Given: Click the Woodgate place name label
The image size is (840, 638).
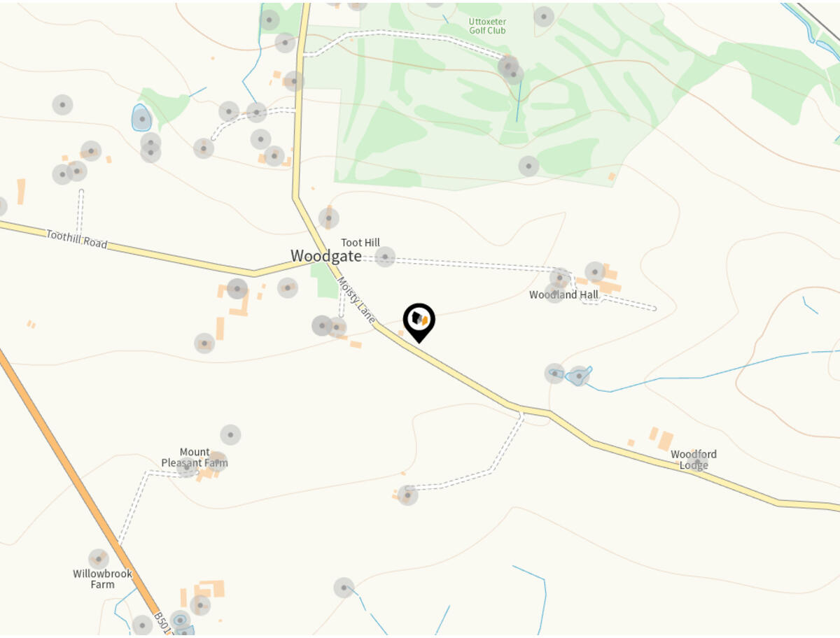Looking at the screenshot, I should point(326,256).
